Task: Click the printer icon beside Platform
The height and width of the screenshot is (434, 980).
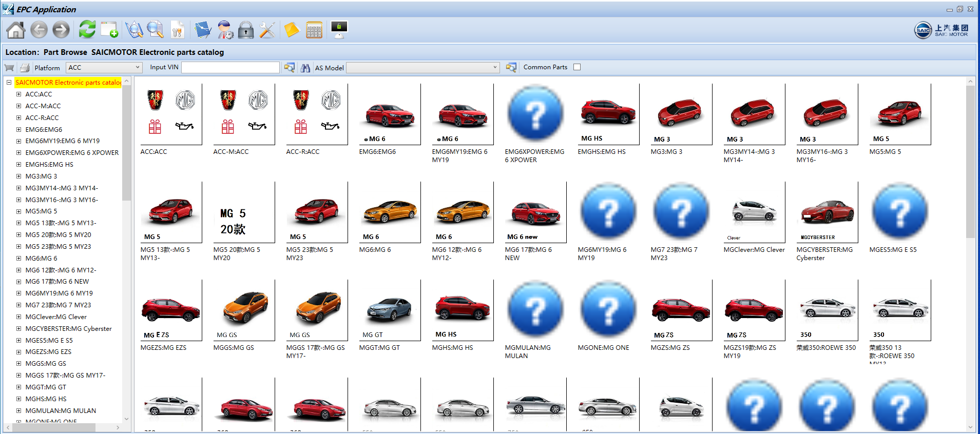Action: tap(25, 68)
